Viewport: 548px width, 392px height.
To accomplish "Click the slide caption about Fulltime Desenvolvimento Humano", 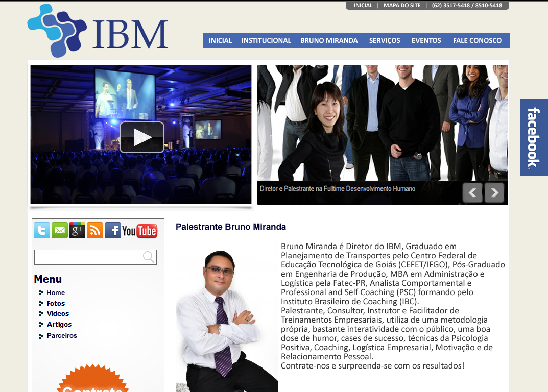I will (x=338, y=189).
